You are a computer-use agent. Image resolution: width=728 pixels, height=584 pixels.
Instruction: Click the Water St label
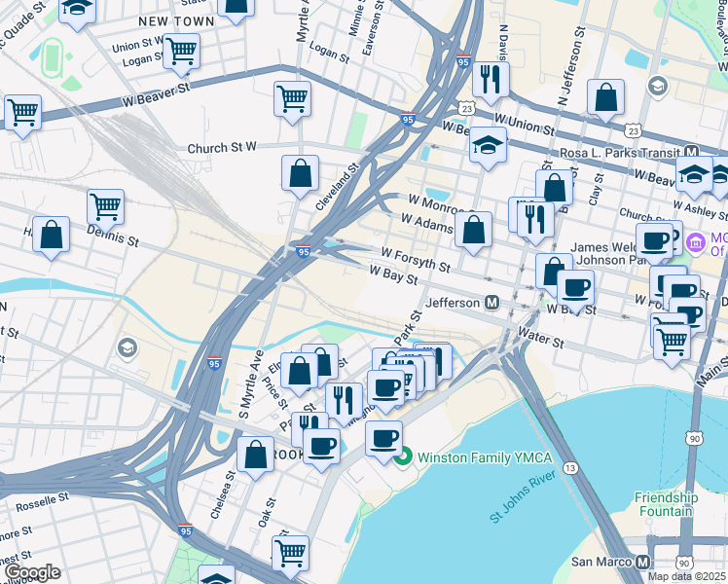(x=541, y=338)
